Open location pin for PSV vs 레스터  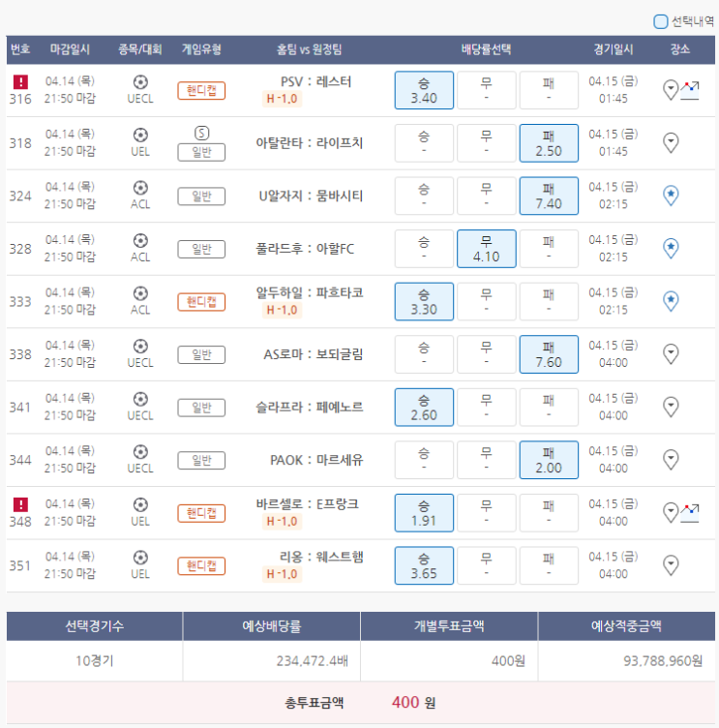tap(671, 90)
